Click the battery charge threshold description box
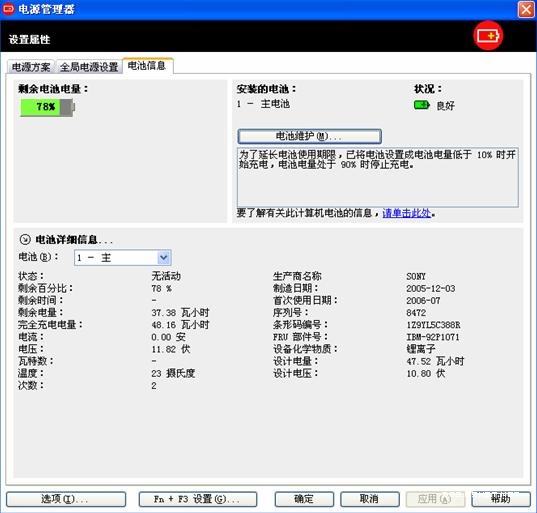The image size is (537, 513). pyautogui.click(x=378, y=177)
